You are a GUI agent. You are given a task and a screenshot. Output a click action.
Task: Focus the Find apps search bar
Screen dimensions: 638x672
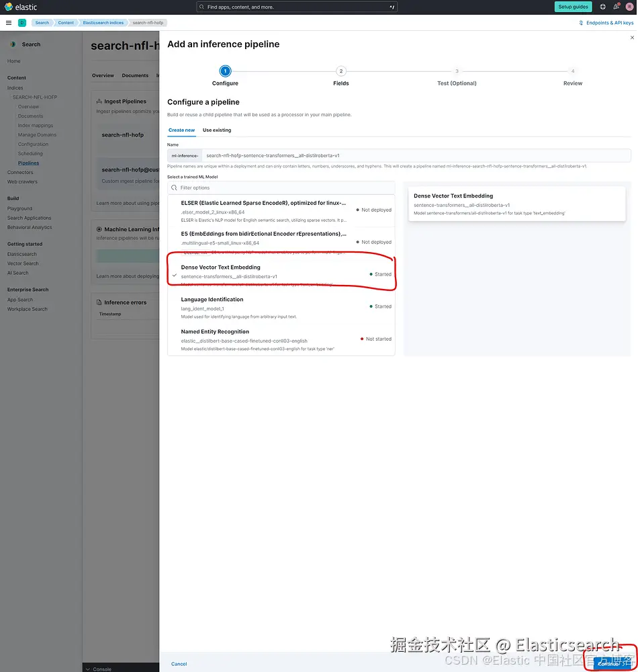[x=297, y=7]
